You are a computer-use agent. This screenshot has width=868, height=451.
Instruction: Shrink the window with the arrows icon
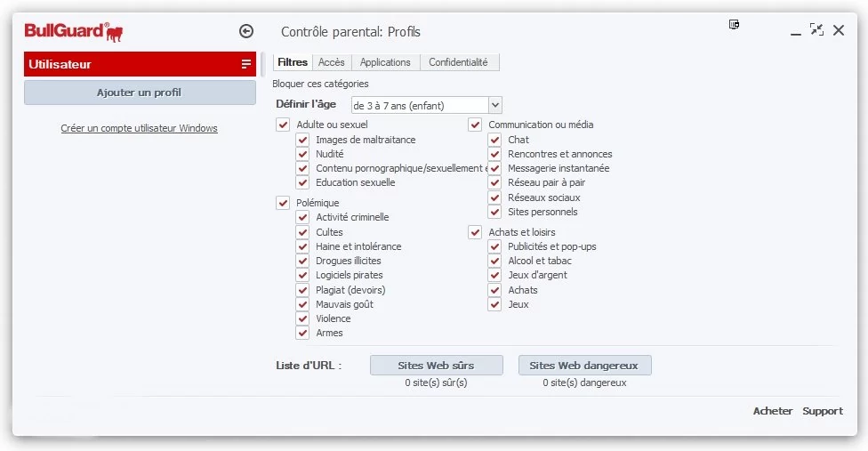pos(816,29)
